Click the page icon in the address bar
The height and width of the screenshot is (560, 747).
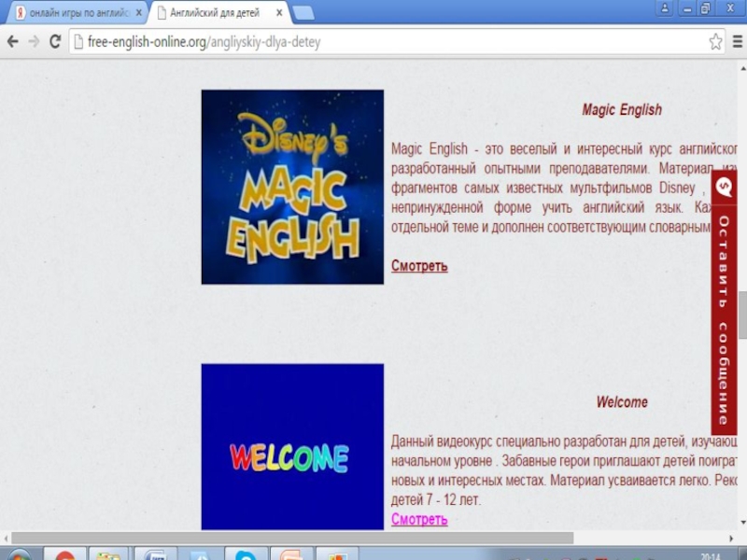[78, 42]
